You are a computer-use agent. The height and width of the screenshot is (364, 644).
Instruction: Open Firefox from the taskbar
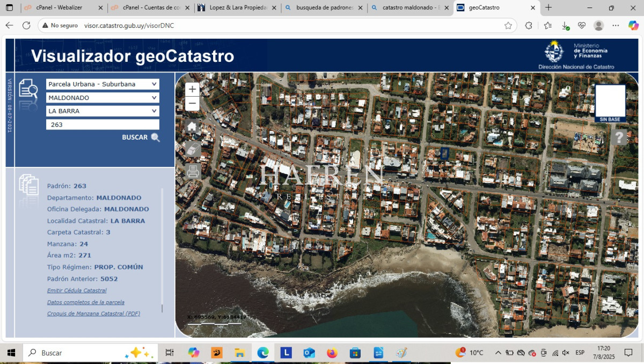click(332, 353)
